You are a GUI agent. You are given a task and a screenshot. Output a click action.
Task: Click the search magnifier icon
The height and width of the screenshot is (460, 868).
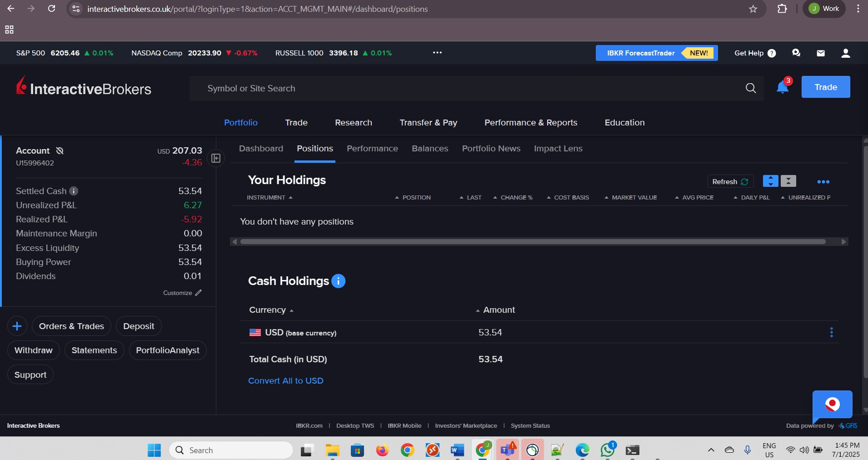(x=751, y=88)
